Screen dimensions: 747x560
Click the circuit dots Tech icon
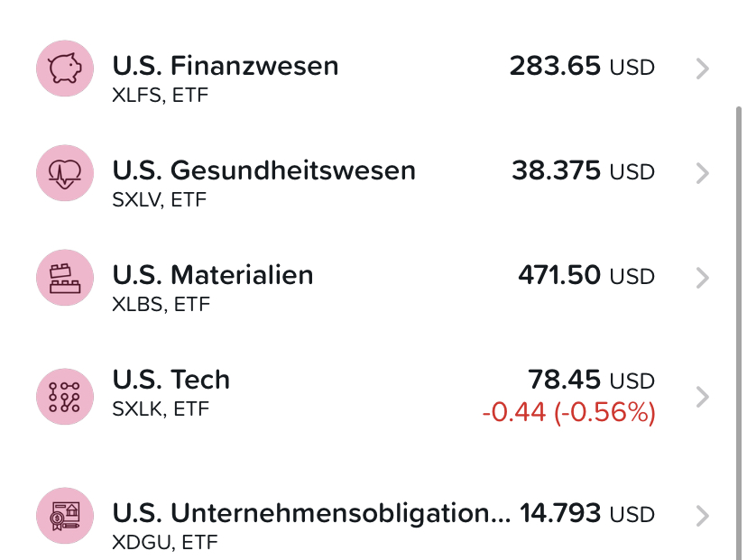[x=65, y=397]
